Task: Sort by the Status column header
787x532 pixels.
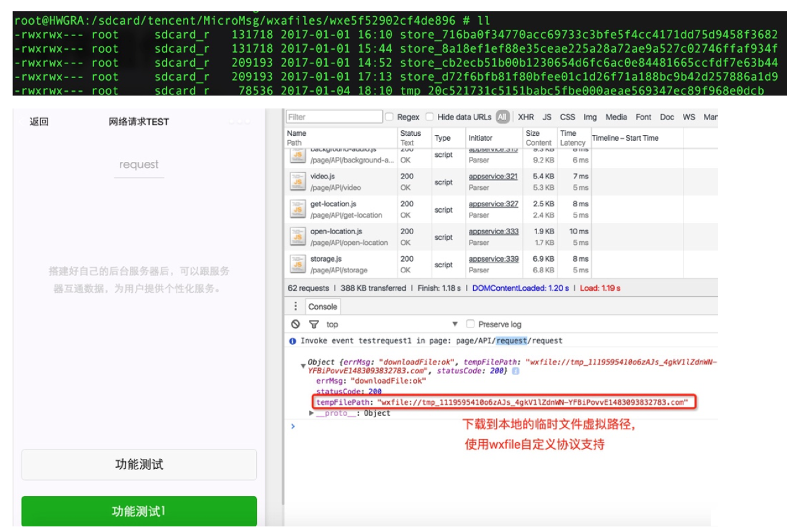Action: point(414,138)
